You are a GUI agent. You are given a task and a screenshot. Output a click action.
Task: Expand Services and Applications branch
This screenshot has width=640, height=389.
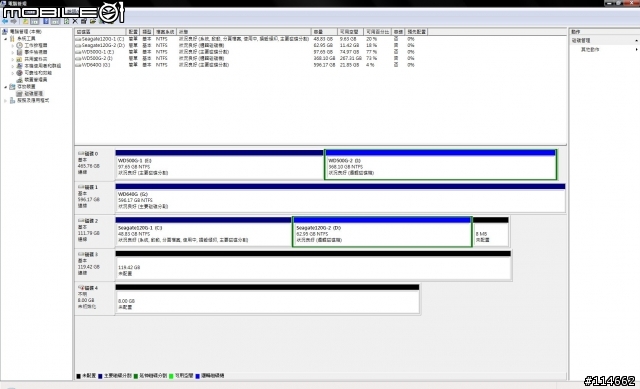coord(6,101)
